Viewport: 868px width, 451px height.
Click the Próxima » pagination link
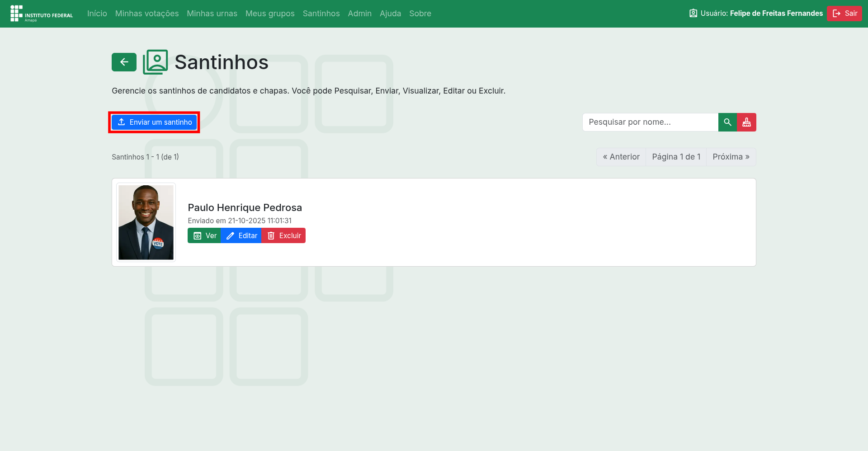[x=731, y=157]
